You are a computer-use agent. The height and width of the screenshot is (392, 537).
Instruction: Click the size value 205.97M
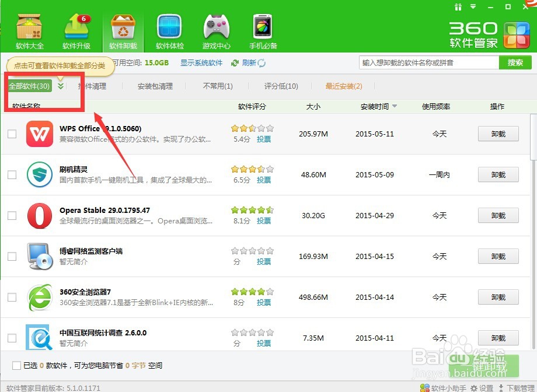[313, 134]
